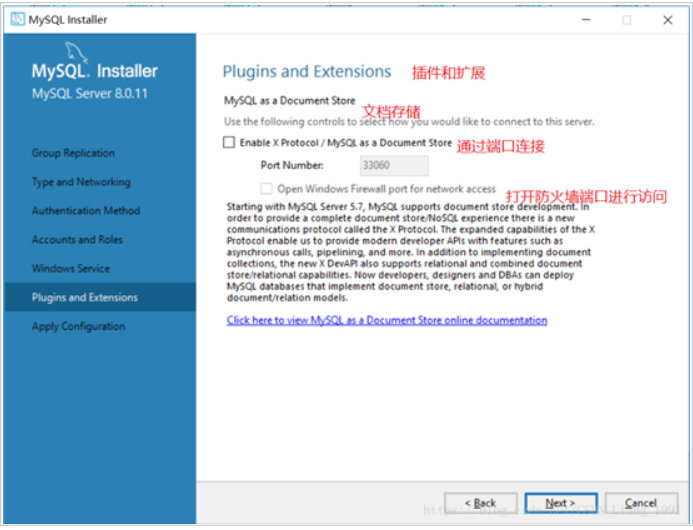Screen dimensions: 693x530
Task: Cancel the installer configuration
Action: coord(641,503)
